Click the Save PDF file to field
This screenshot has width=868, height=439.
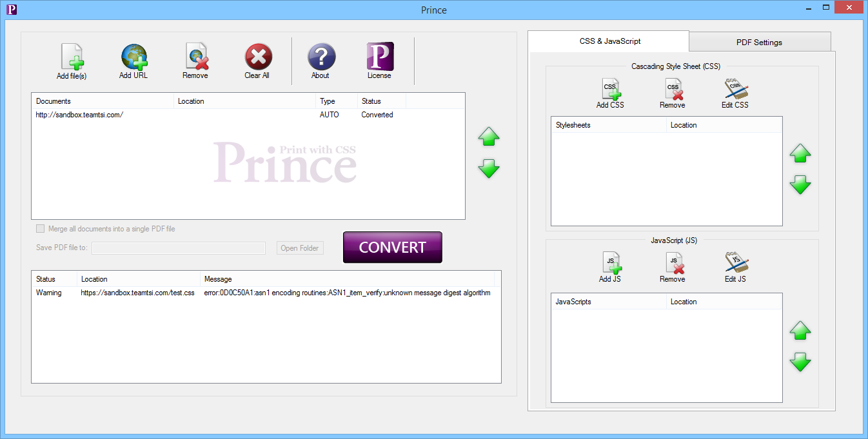click(179, 248)
